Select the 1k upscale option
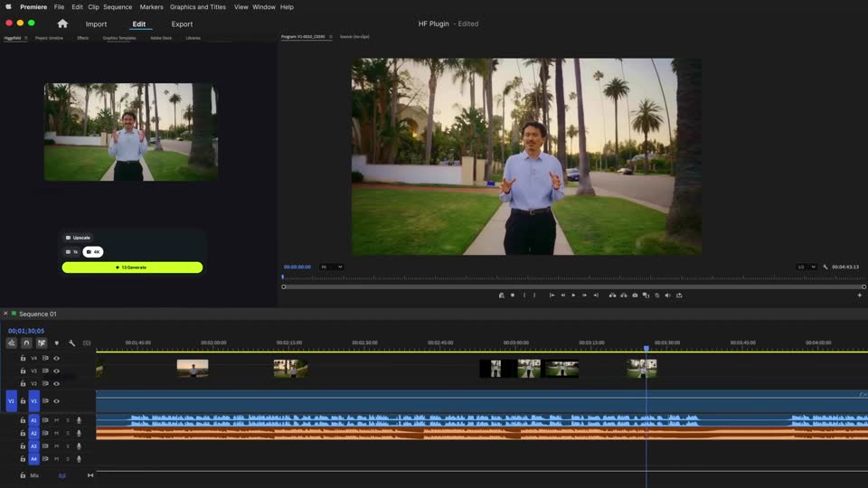This screenshot has height=488, width=868. (x=72, y=252)
